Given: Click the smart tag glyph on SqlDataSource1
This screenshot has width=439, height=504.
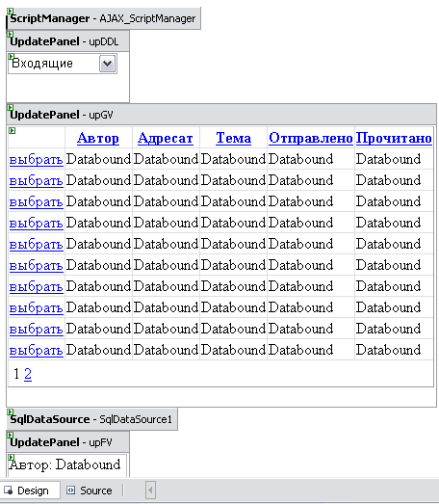Looking at the screenshot, I should 11,412.
